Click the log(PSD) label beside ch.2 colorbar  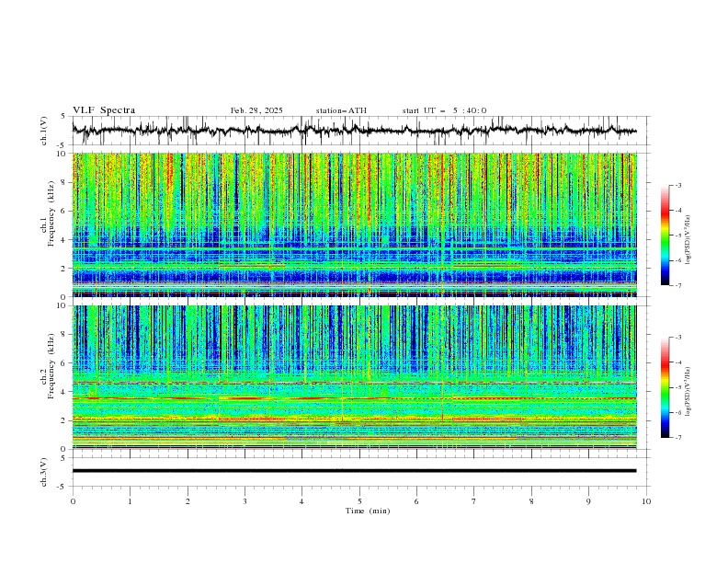(688, 391)
